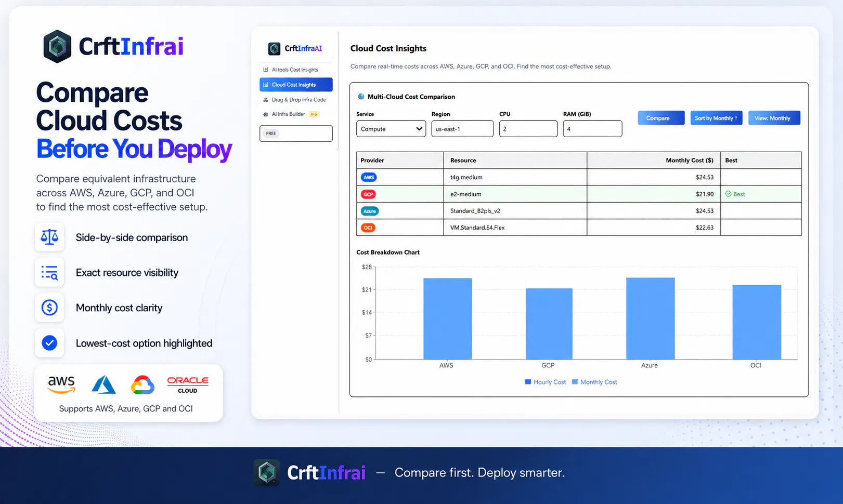Click the blue checkmark Lowest-cost icon
The height and width of the screenshot is (504, 843).
coord(49,343)
